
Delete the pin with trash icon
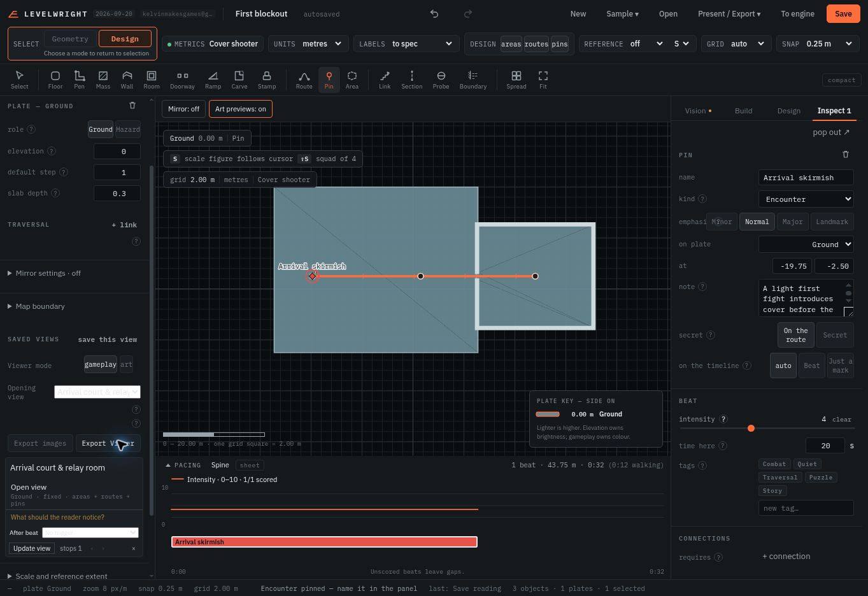(x=846, y=154)
